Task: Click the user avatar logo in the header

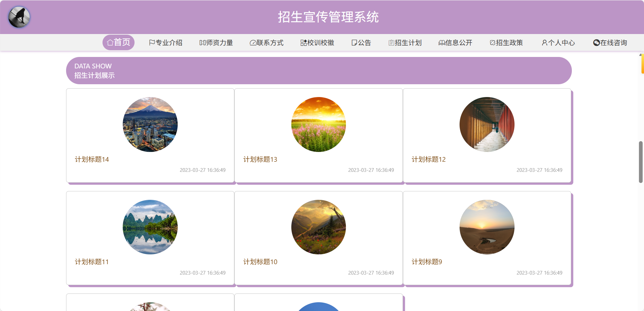Action: (19, 17)
